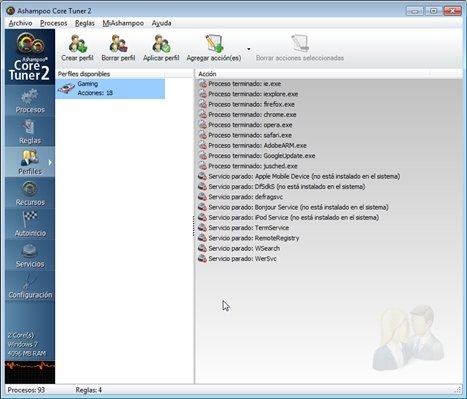Screen dimensions: 467x399
Task: Open the Autoinicio sidebar section
Action: click(30, 224)
